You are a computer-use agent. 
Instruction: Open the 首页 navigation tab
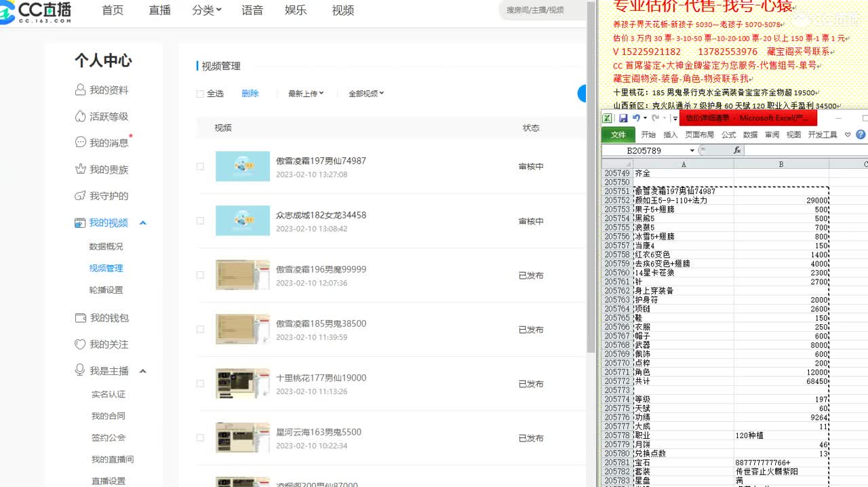(x=113, y=10)
